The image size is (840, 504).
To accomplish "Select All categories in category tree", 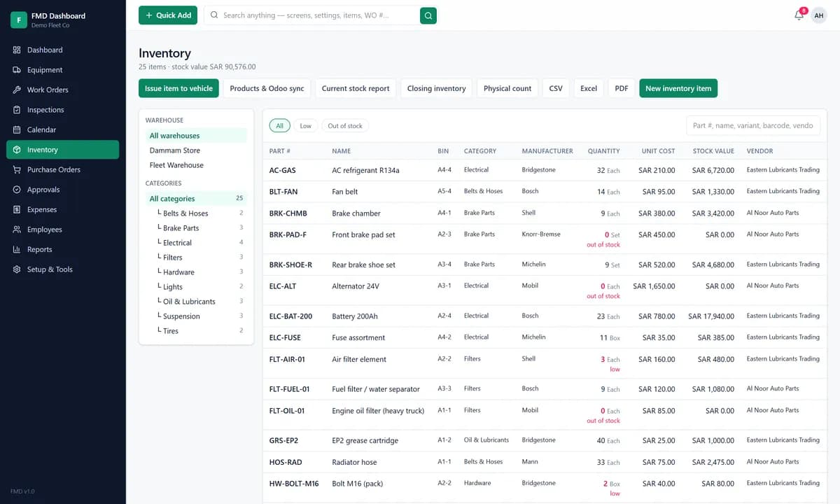I will tap(197, 199).
